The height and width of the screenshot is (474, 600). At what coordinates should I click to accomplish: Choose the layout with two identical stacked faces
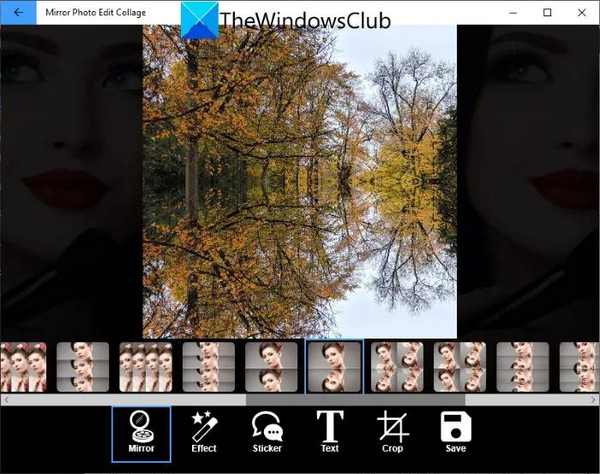click(271, 367)
